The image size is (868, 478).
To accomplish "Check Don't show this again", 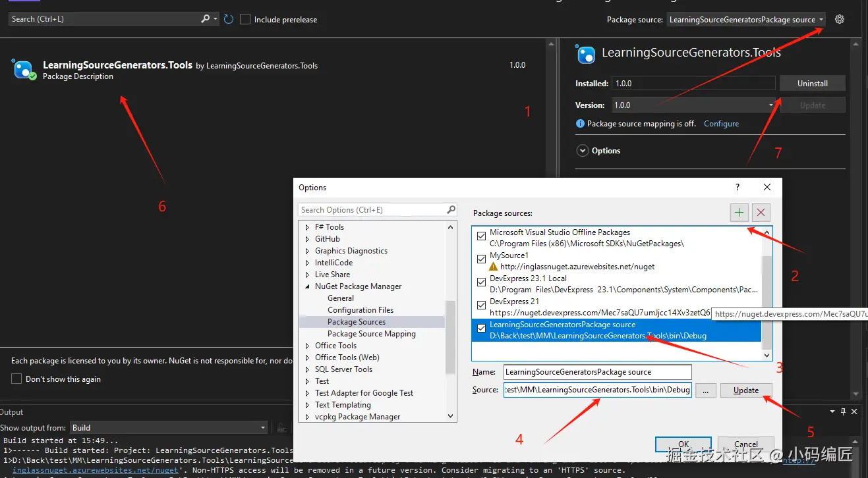I will pos(16,379).
